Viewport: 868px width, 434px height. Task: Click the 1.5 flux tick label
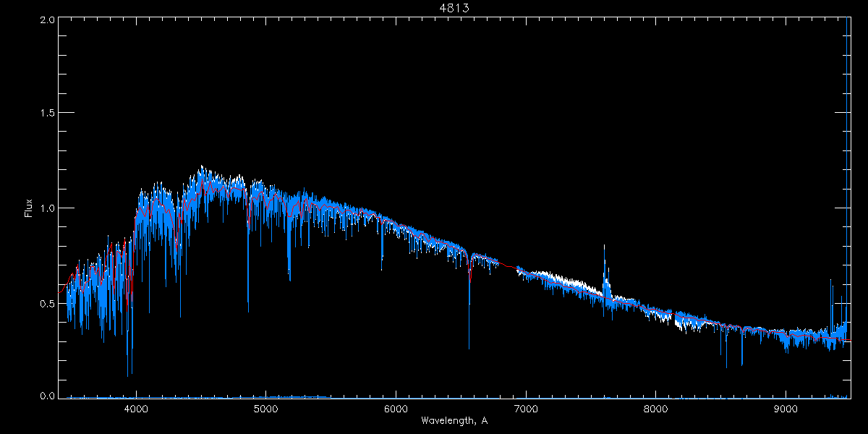tap(46, 114)
